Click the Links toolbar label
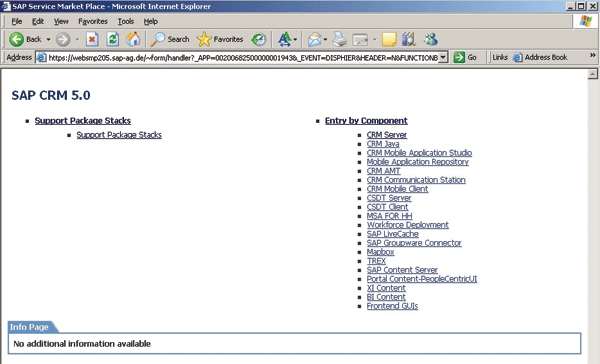 tap(500, 57)
